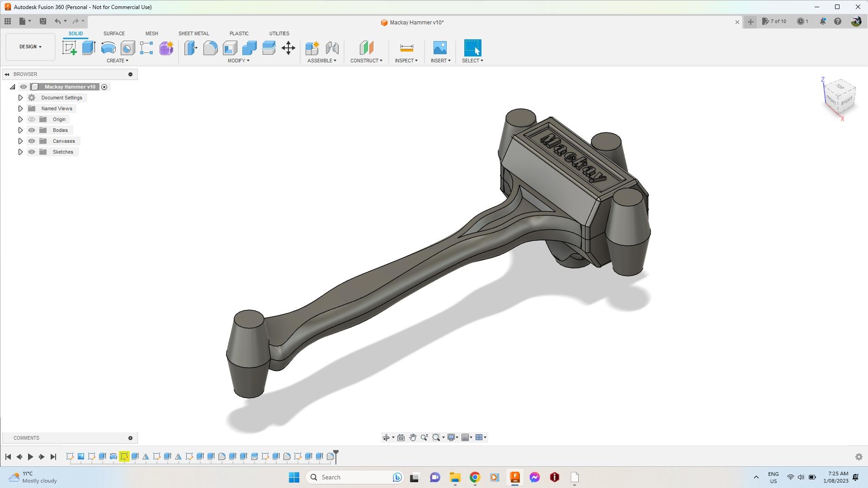This screenshot has width=868, height=488.
Task: Click the Look At icon in navigation bar
Action: (401, 437)
